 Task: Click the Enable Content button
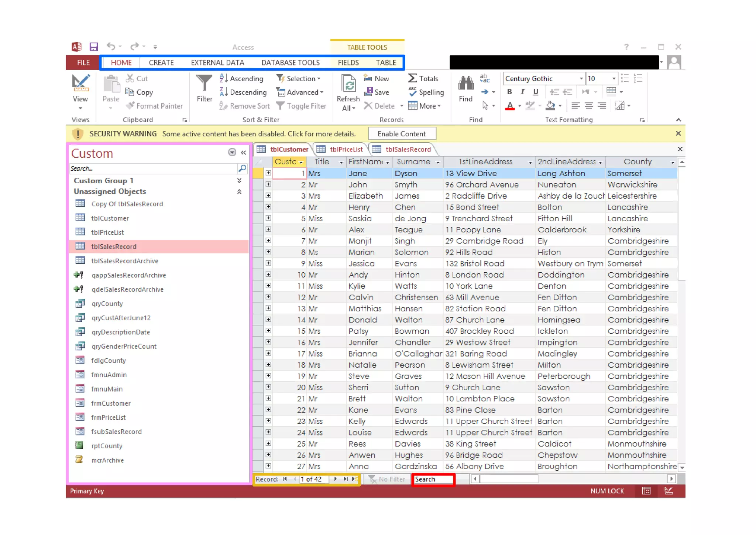pos(402,134)
